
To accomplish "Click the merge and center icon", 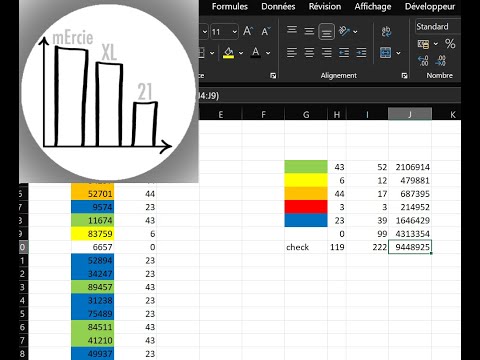I will tap(386, 53).
